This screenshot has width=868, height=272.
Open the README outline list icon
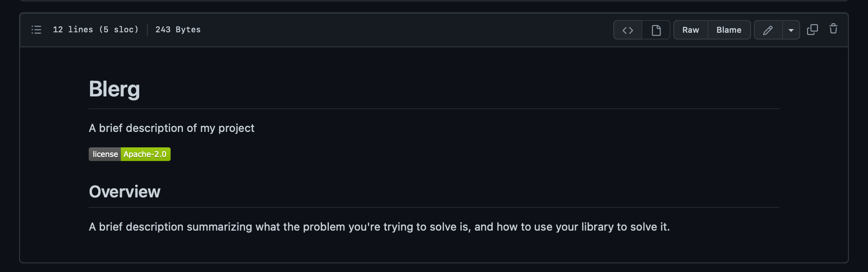coord(36,30)
